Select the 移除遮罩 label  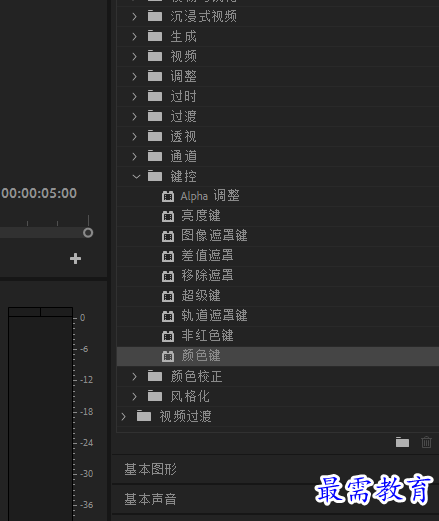tap(207, 276)
